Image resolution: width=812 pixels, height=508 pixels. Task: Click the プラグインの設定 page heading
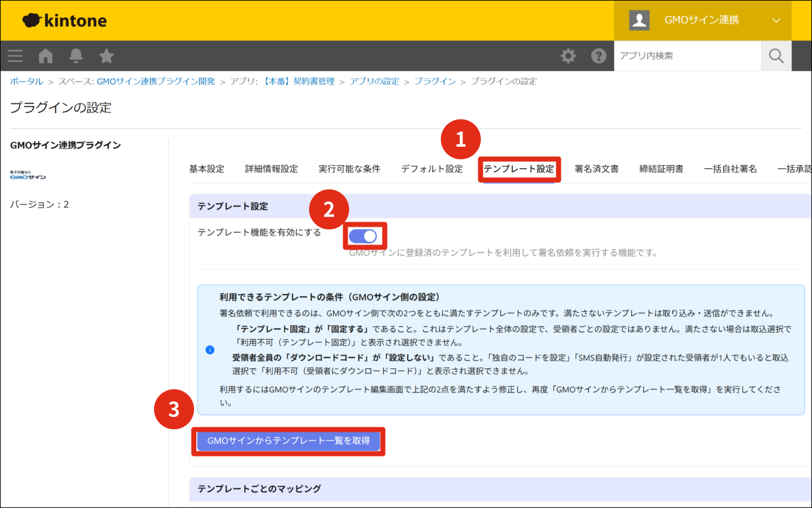pos(61,108)
